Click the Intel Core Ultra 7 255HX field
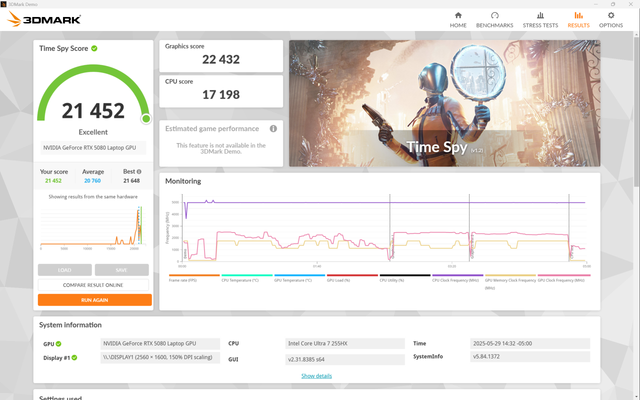640x400 pixels. (x=345, y=343)
